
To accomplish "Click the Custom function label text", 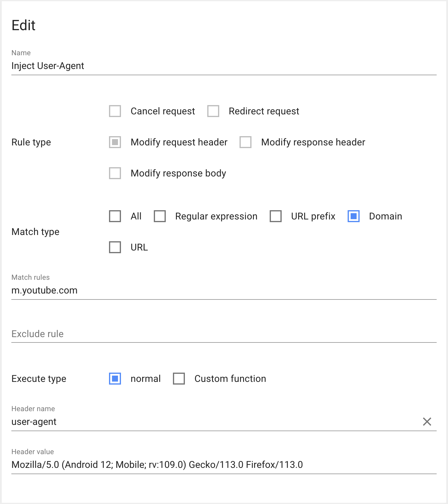I will [x=230, y=379].
